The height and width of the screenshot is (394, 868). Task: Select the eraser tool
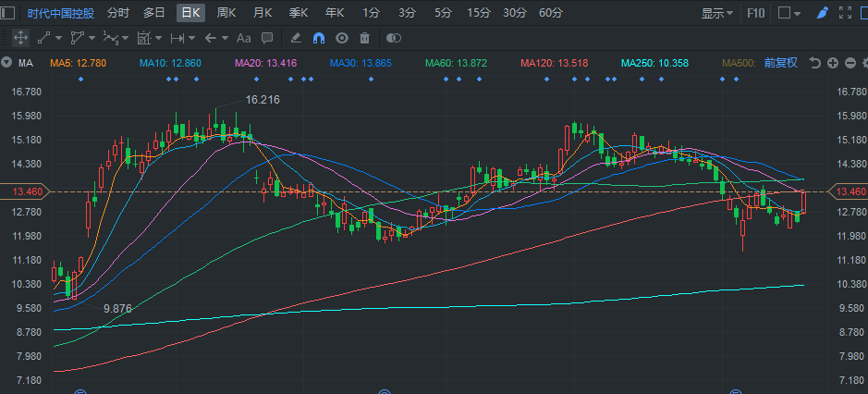click(296, 38)
